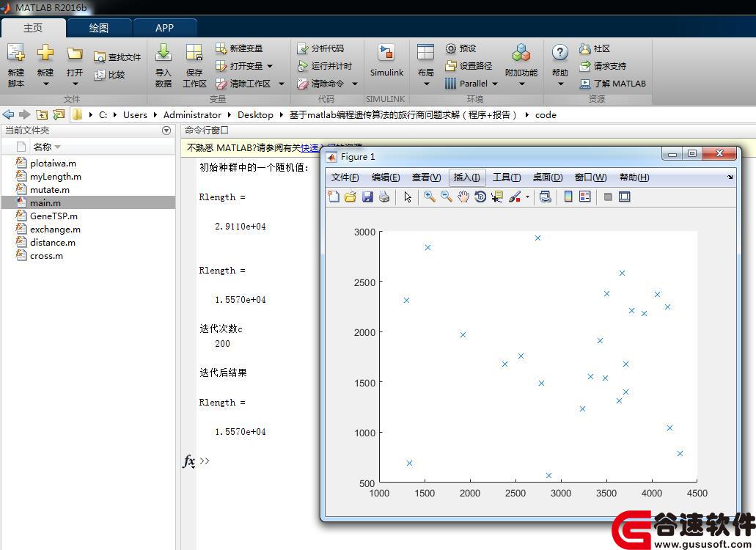756x550 pixels.
Task: Expand the Parallel dropdown
Action: coord(495,84)
